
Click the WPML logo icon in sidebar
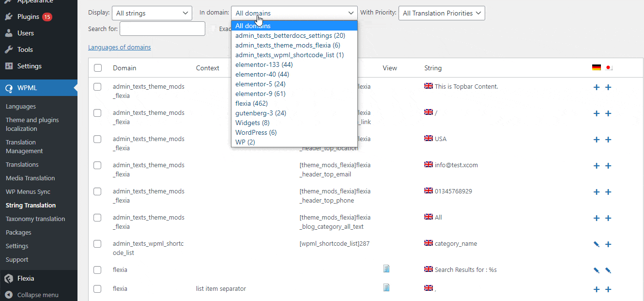(9, 88)
